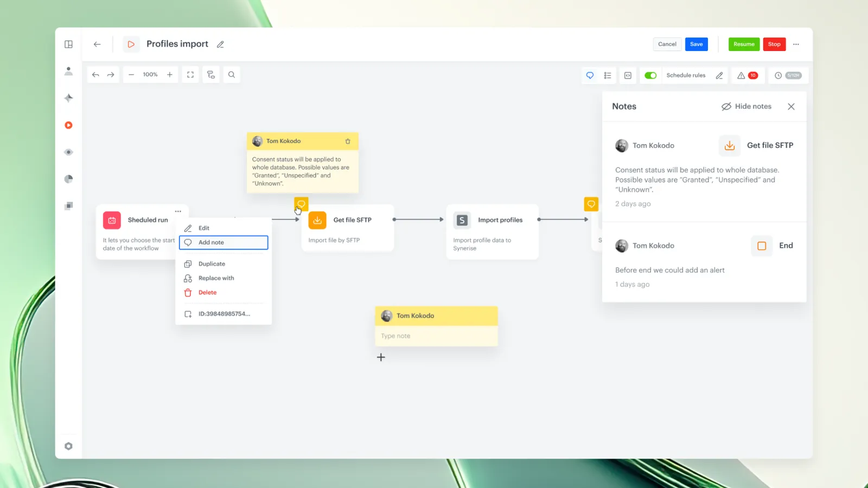
Task: Open the pie chart analytics sidebar icon
Action: (x=68, y=179)
